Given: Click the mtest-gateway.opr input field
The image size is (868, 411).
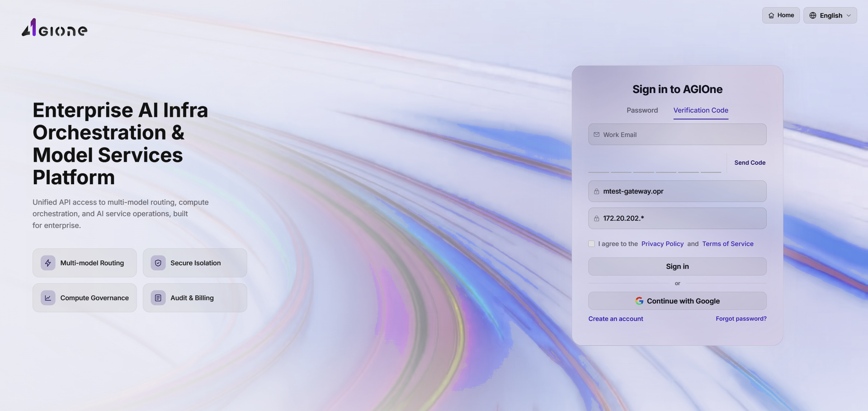Looking at the screenshot, I should 677,191.
